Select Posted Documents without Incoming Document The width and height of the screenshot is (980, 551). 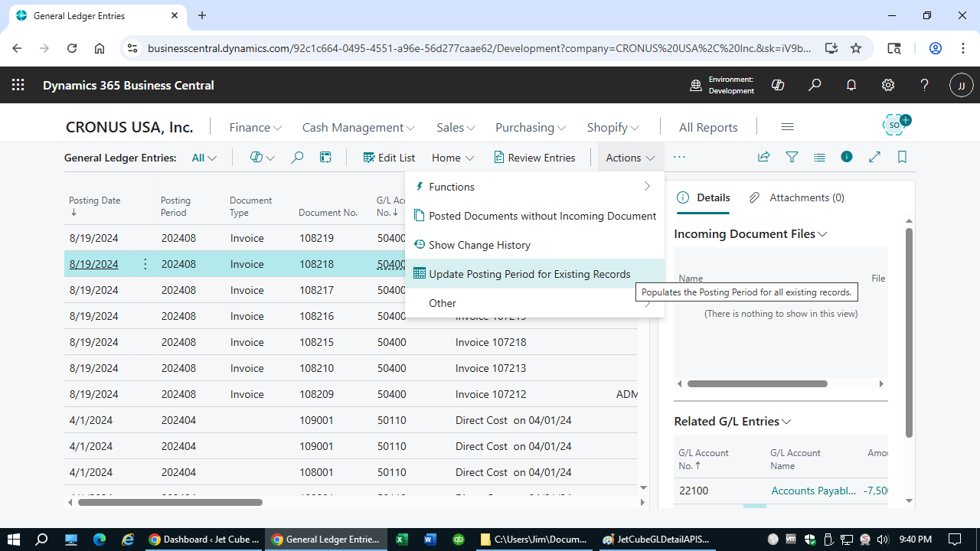[x=534, y=216]
